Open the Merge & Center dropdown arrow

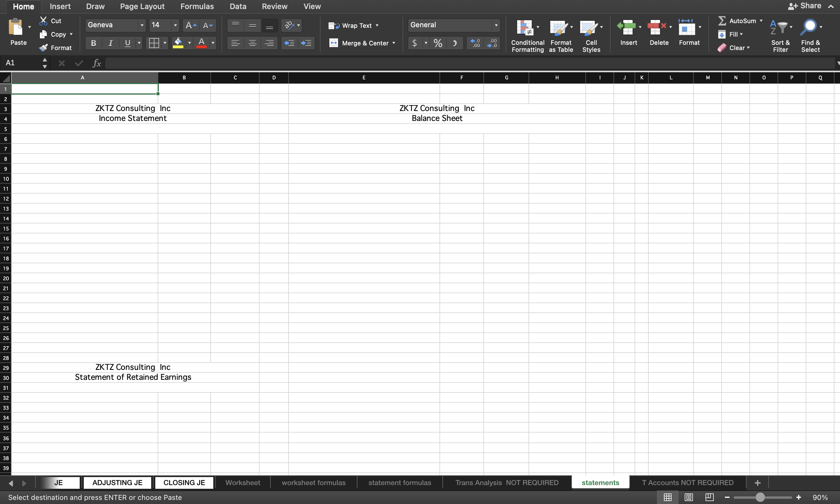tap(394, 43)
